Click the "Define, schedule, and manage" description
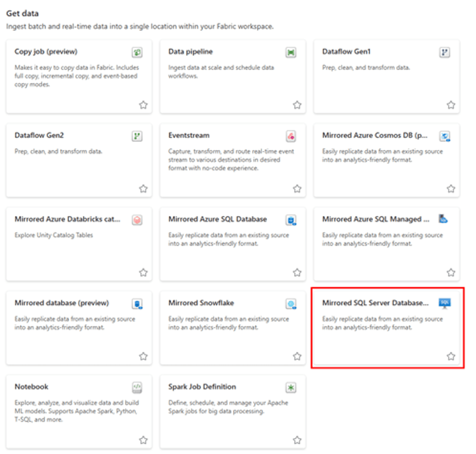 point(229,407)
